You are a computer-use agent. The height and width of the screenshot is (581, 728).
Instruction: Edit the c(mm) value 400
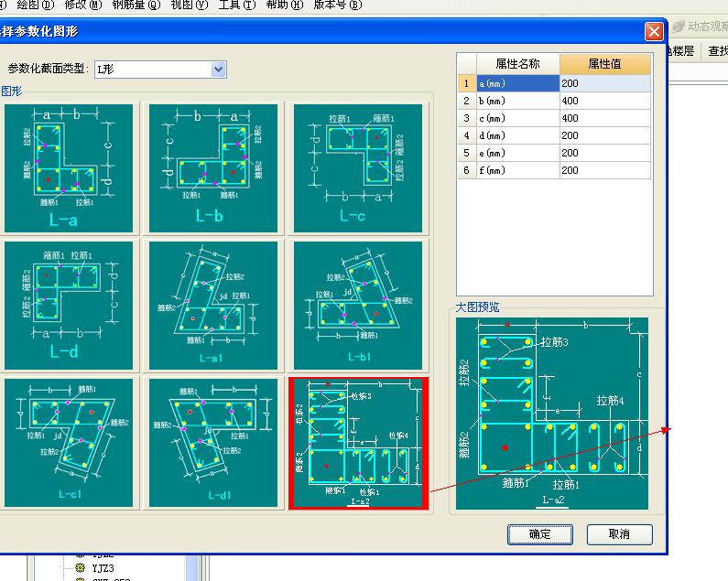(x=605, y=118)
